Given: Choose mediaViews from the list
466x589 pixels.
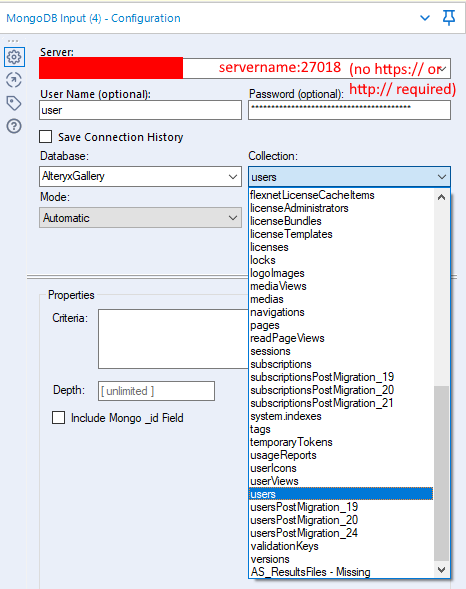Looking at the screenshot, I should coord(341,286).
